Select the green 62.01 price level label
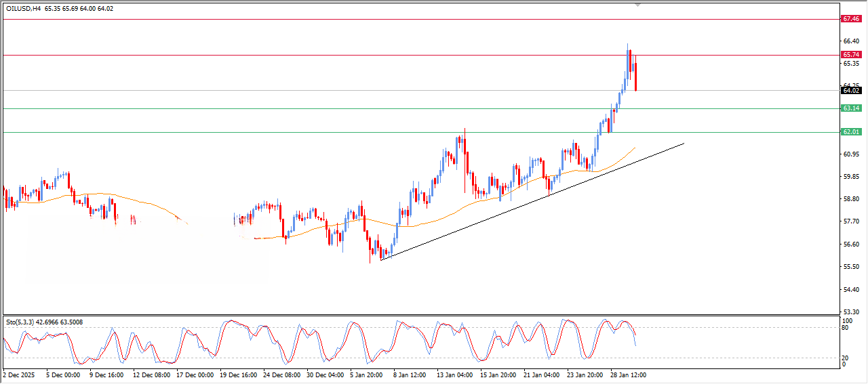Viewport: 868px width, 384px height. 850,132
